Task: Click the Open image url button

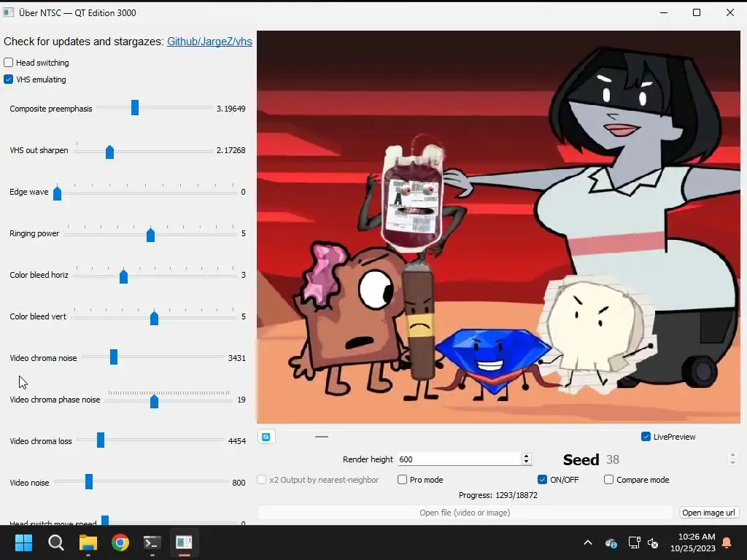Action: 708,513
